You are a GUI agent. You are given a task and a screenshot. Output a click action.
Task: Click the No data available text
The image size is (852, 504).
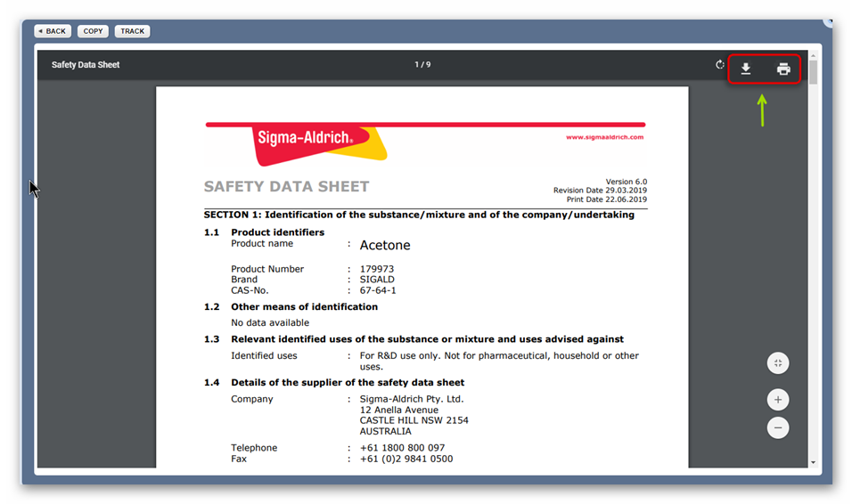[269, 322]
